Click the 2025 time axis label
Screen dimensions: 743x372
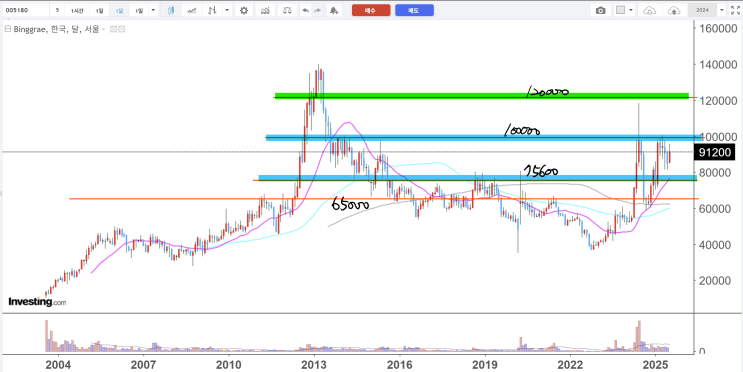point(655,365)
